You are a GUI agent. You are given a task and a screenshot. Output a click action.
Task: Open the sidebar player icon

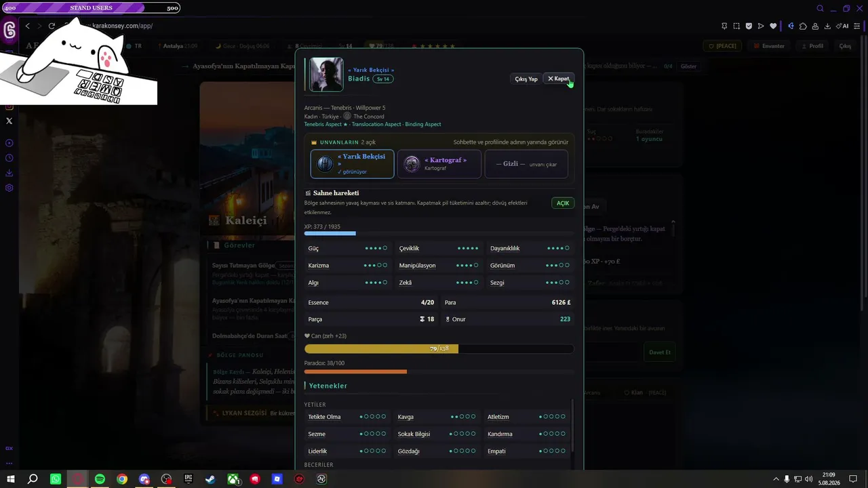point(9,143)
